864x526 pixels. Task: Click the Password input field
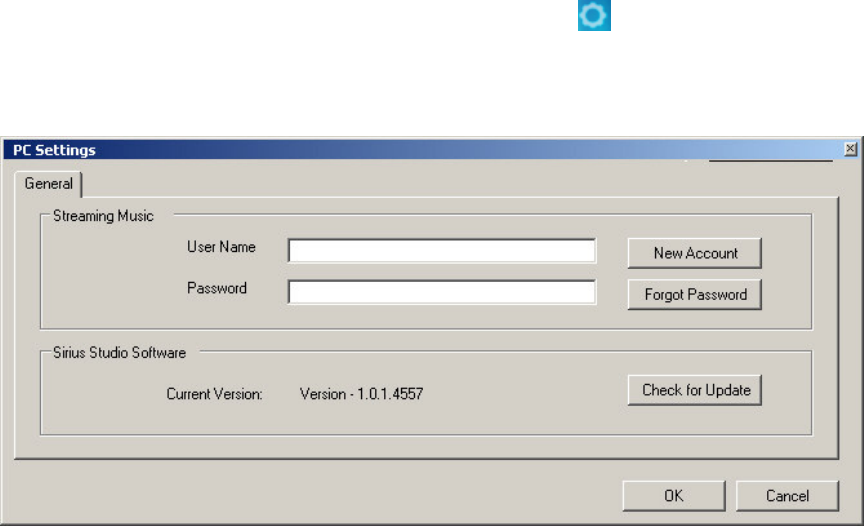441,292
